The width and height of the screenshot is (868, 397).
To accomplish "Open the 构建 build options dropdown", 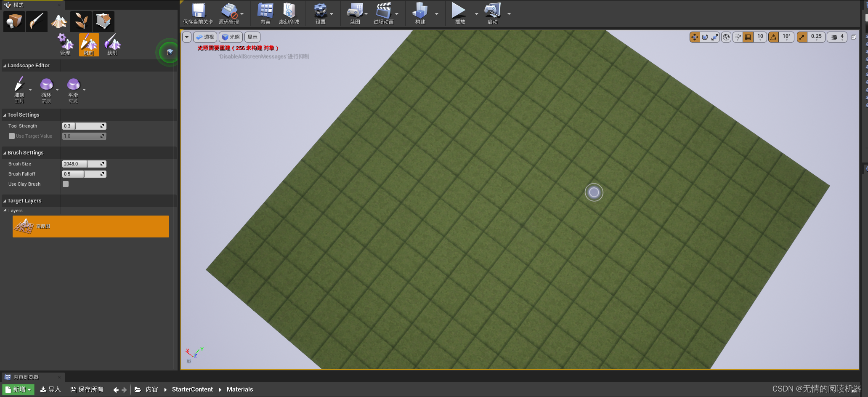I will (437, 13).
